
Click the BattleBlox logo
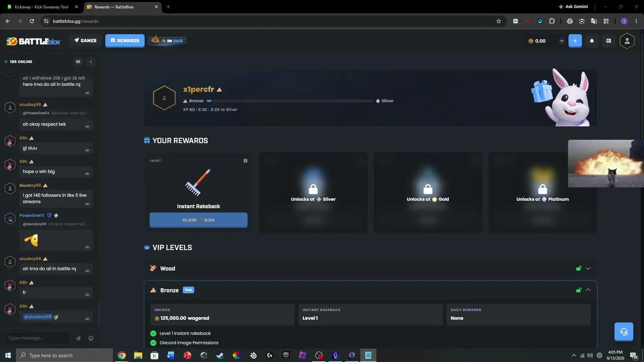(33, 41)
